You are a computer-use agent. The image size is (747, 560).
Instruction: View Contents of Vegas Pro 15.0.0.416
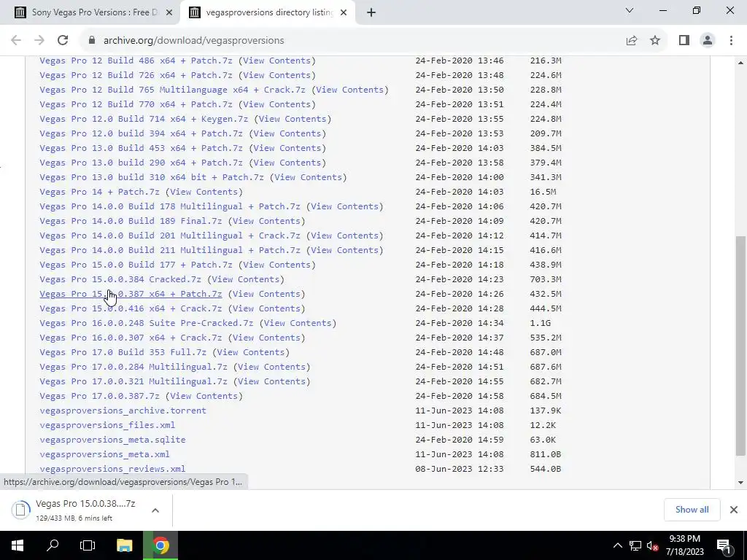tap(266, 308)
